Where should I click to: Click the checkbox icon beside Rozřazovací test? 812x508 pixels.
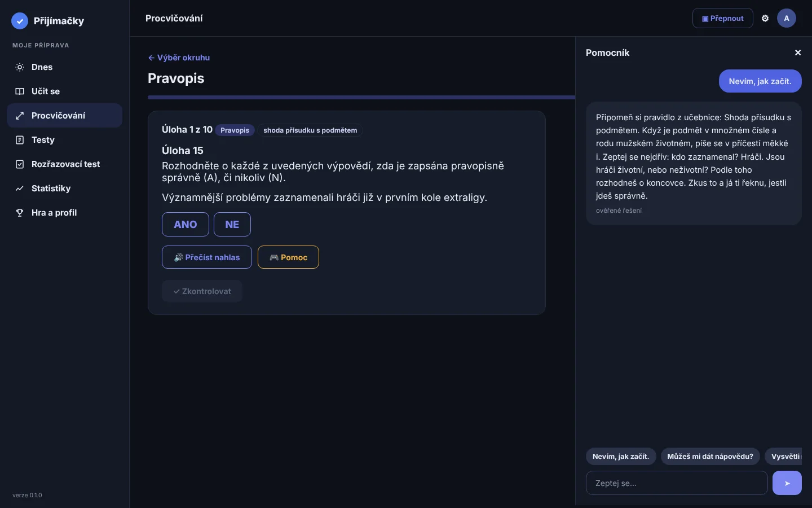20,164
